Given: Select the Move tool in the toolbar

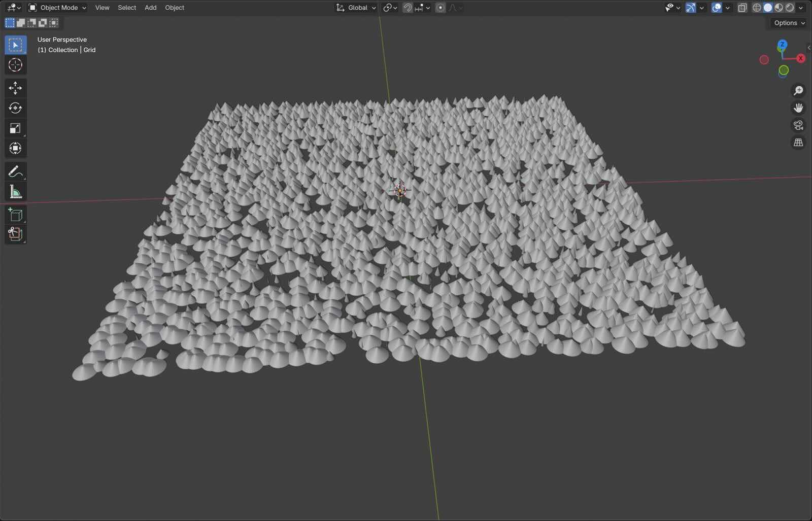Looking at the screenshot, I should (x=15, y=88).
